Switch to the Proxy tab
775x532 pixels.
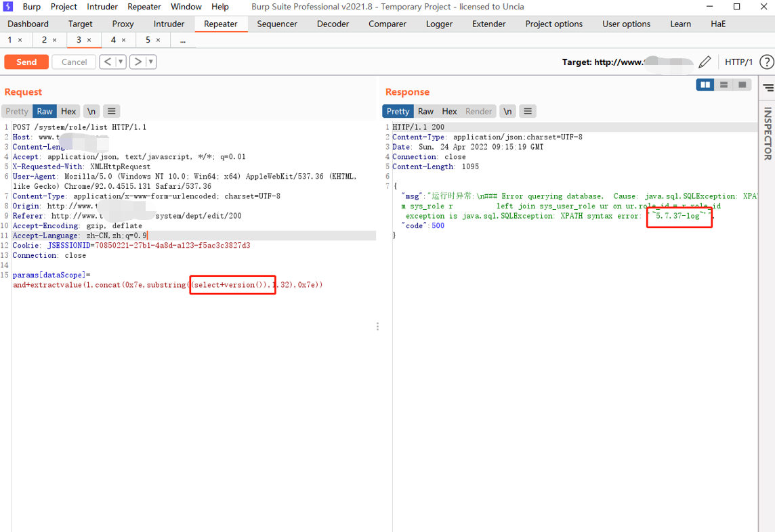[123, 24]
